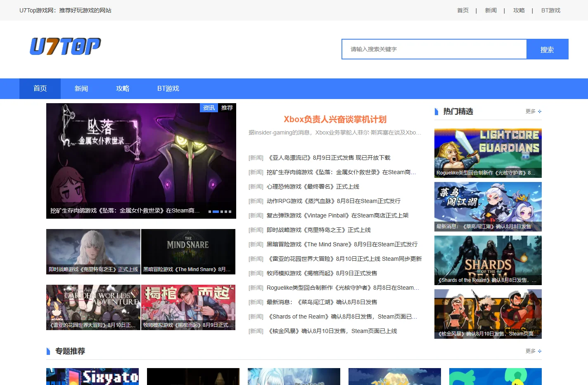Open news 复古弹珠游戏《Vintage Pinball》
Viewport: 588px width, 385px height.
(x=338, y=215)
